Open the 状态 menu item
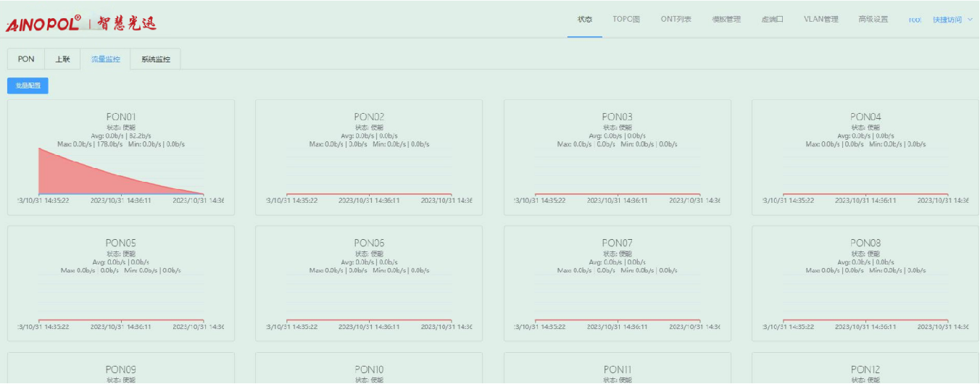The height and width of the screenshot is (384, 980). click(x=584, y=20)
